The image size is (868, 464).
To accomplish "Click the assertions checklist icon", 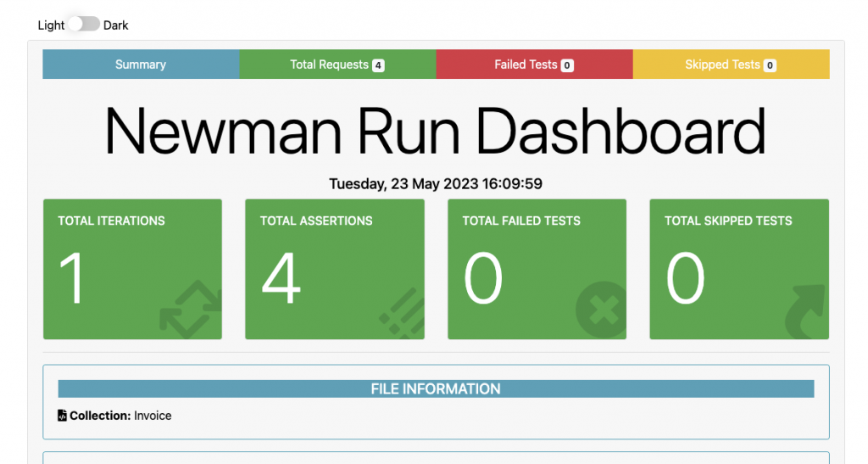I will pos(402,313).
